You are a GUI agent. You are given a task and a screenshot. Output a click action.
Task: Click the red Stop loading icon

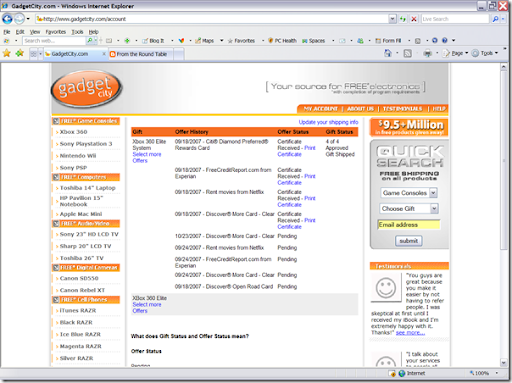tap(414, 19)
